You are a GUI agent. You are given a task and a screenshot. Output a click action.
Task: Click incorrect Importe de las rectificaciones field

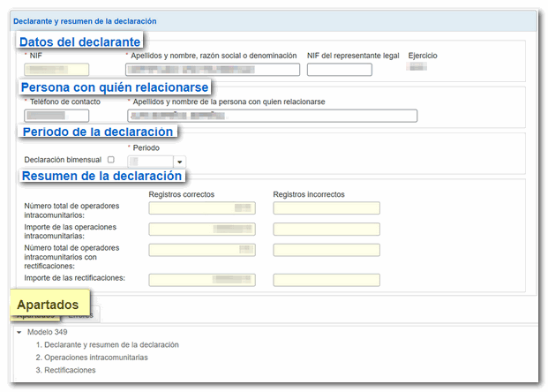click(327, 281)
